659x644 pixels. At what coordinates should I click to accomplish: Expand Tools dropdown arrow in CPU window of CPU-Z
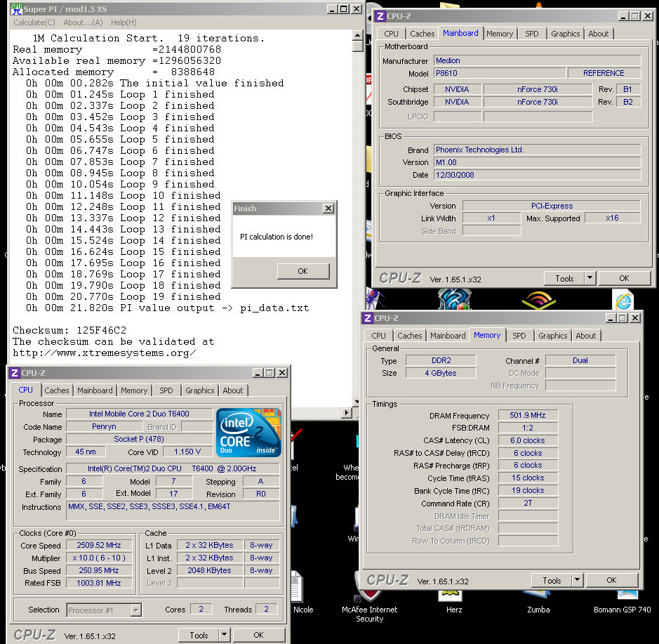225,635
